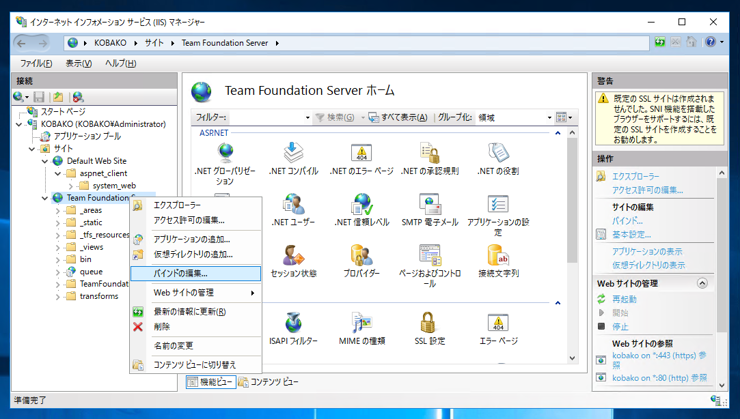Open the .NET の役割 icon

tap(498, 159)
